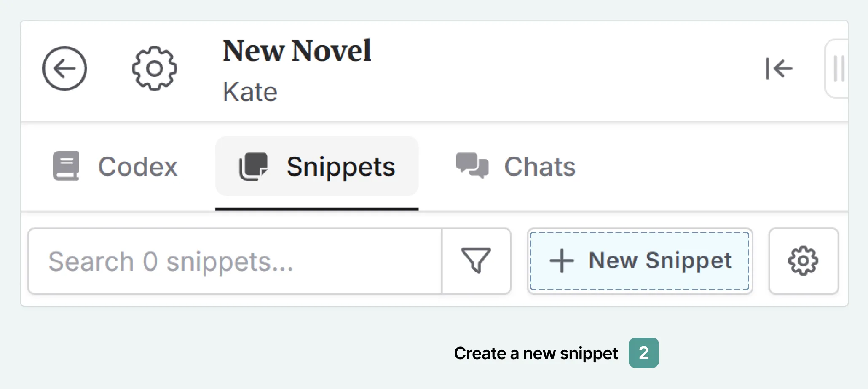This screenshot has width=868, height=389.
Task: Click the chat bubbles icon beside Chats
Action: [x=472, y=166]
